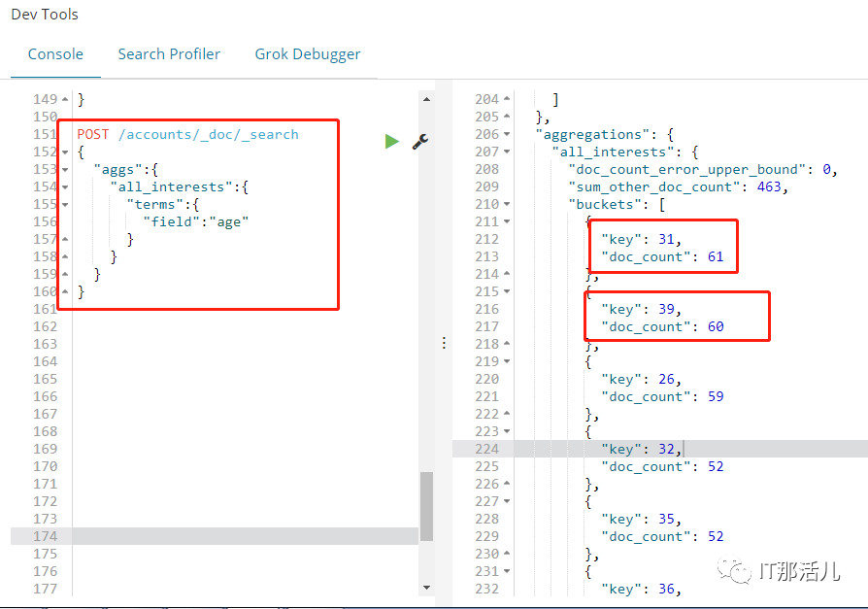Click scrollbar down arrow in editor

pos(426,588)
